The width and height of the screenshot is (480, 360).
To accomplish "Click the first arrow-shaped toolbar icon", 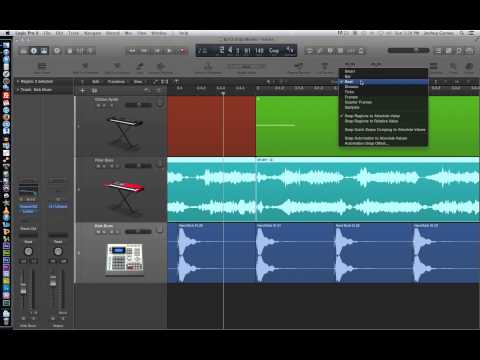I will [x=85, y=67].
